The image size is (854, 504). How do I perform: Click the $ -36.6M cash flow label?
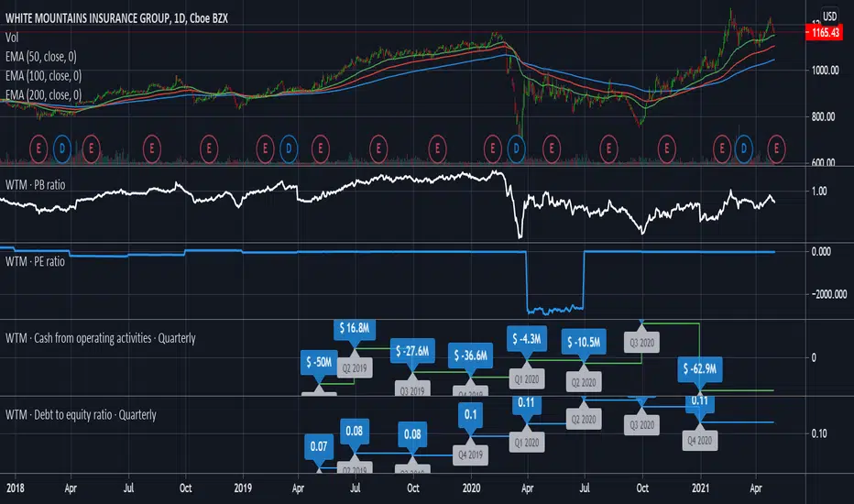point(471,356)
